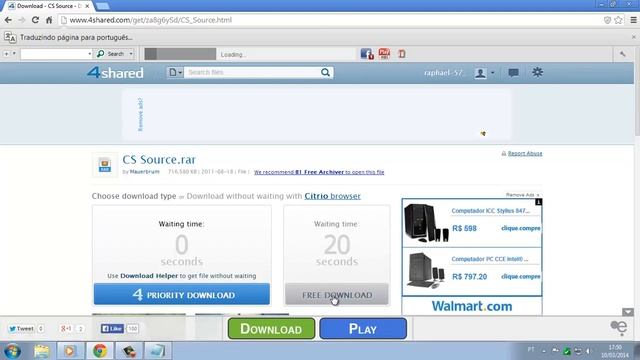This screenshot has width=640, height=360.
Task: Share with the Tweet button
Action: (x=22, y=329)
